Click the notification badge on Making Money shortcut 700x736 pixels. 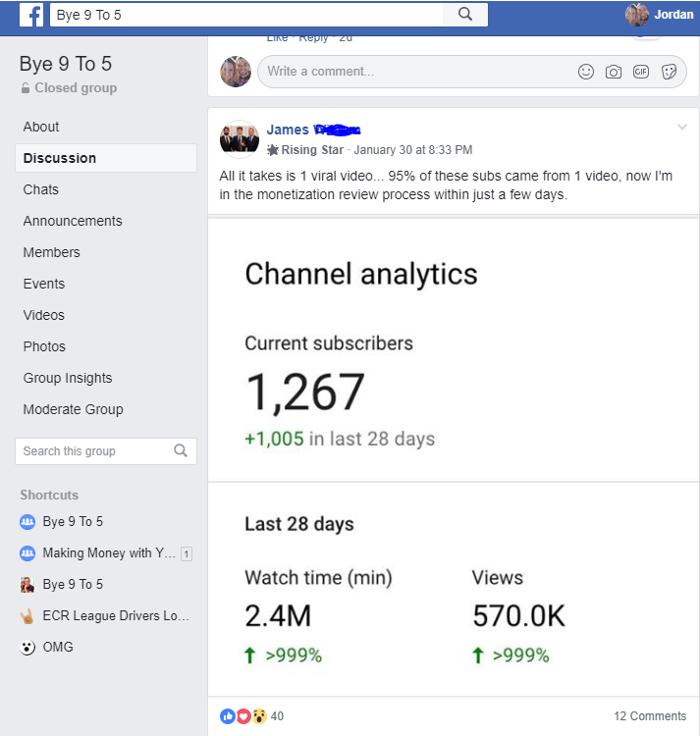[187, 553]
